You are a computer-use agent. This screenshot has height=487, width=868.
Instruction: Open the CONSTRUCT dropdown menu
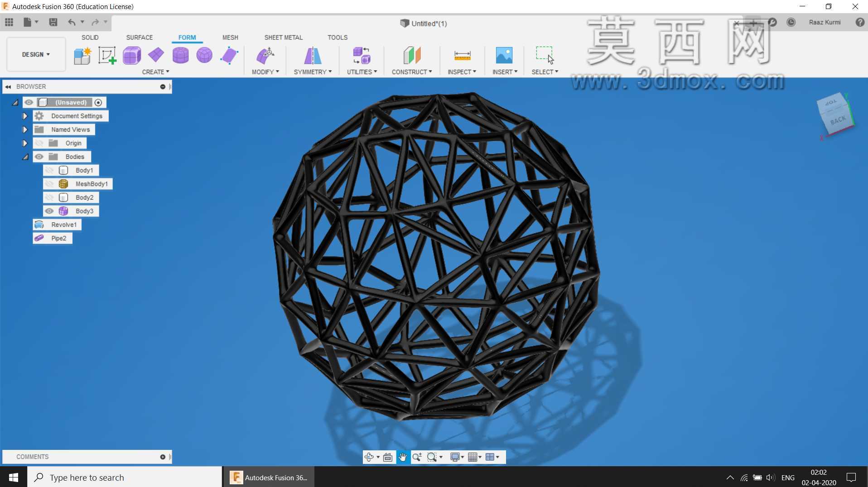coord(412,72)
